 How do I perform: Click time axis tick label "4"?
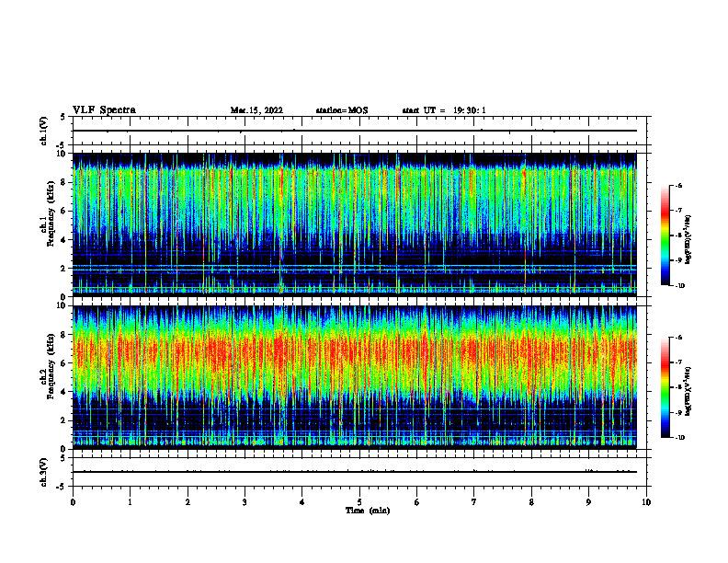tap(301, 502)
